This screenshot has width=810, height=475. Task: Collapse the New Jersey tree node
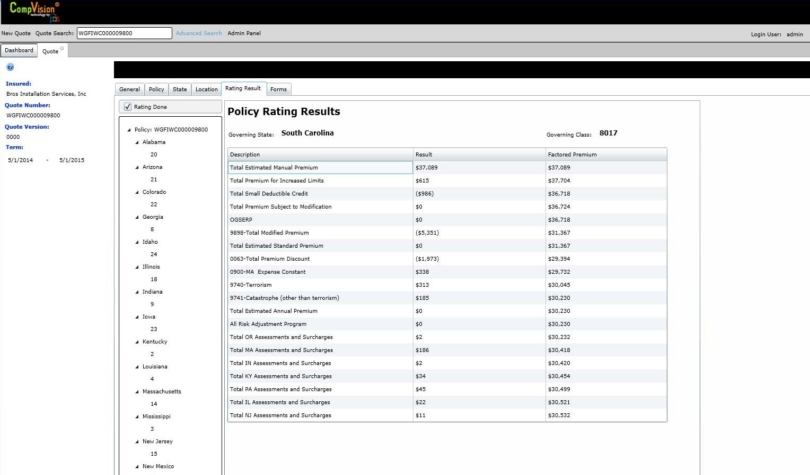tap(137, 442)
